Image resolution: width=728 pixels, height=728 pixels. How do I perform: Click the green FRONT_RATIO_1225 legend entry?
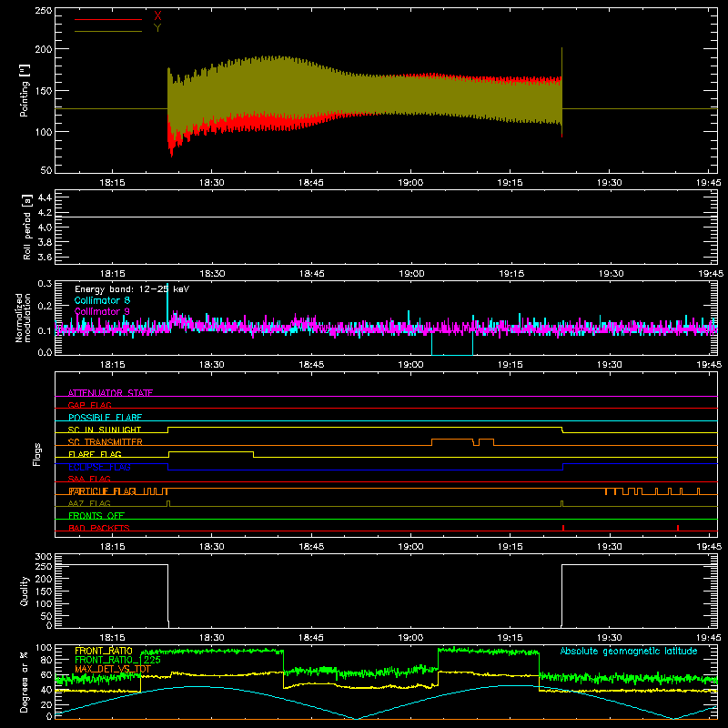pos(118,660)
